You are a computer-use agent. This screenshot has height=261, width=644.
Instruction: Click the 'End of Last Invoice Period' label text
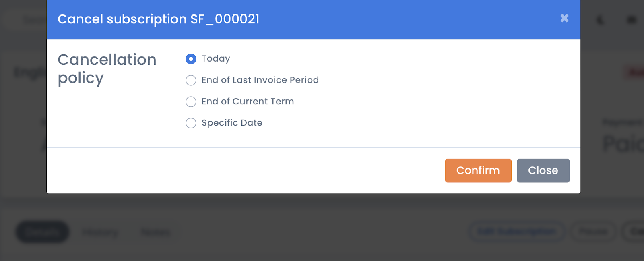260,80
